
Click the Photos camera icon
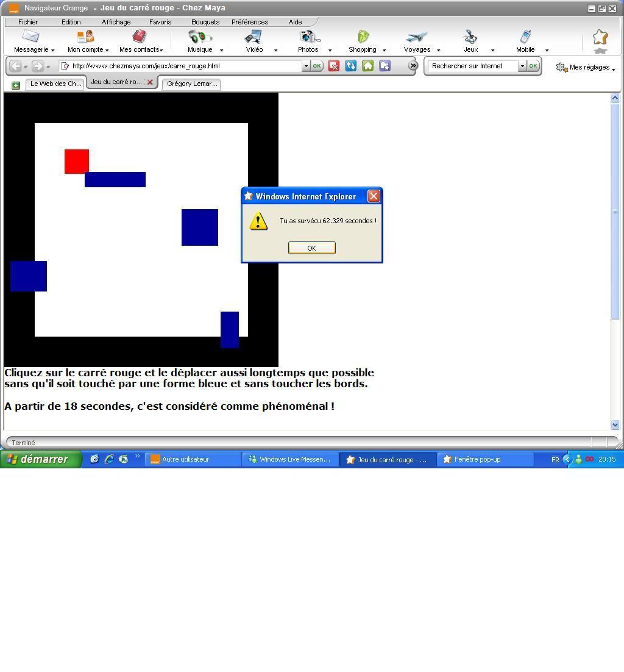click(310, 37)
